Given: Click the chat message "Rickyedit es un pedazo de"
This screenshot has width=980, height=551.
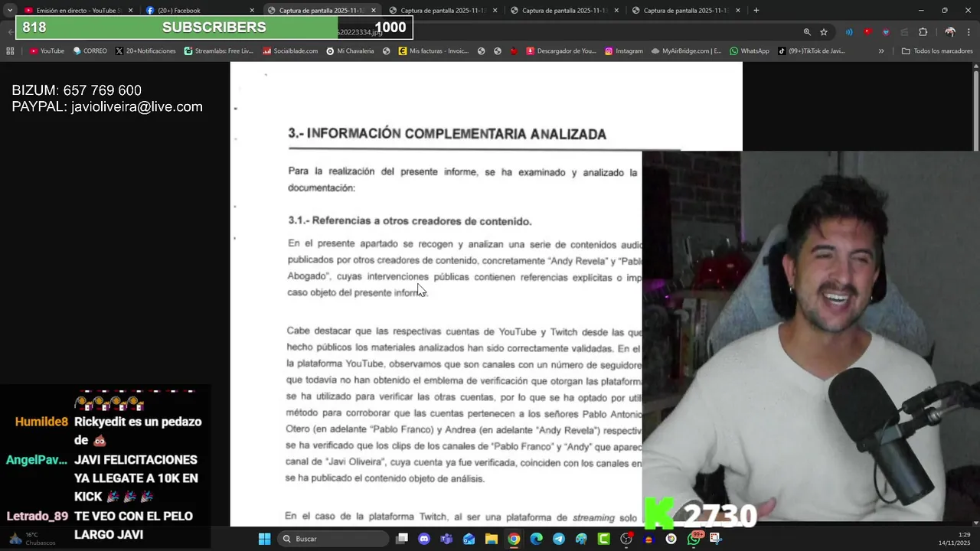Looking at the screenshot, I should coord(138,431).
